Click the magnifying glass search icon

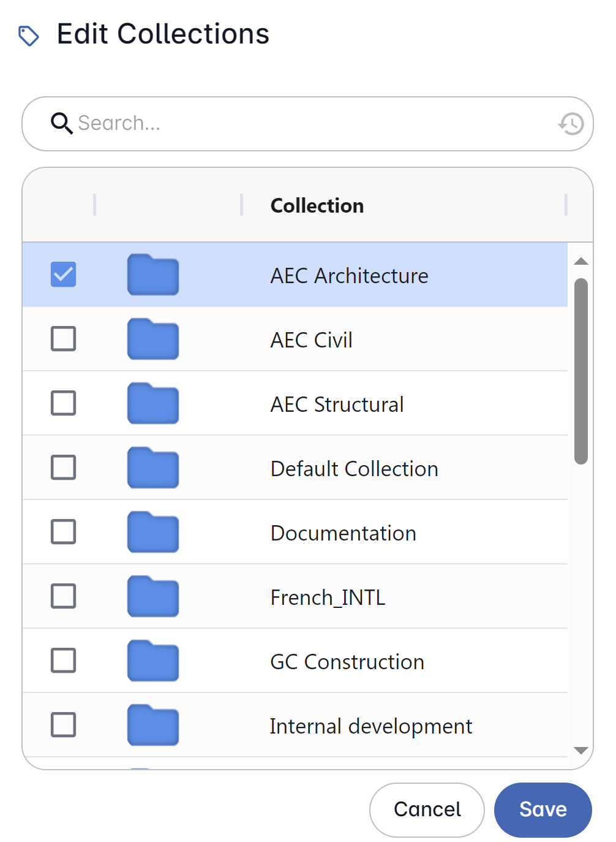[61, 123]
